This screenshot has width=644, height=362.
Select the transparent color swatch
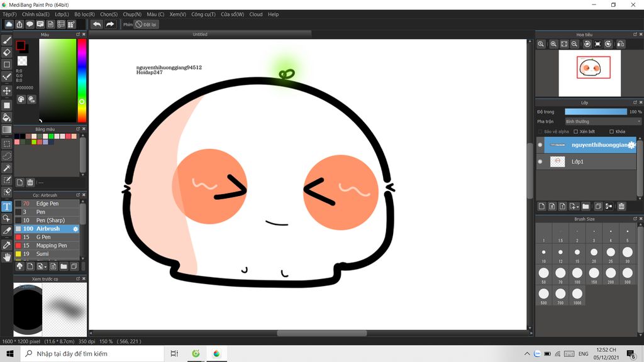[x=22, y=61]
